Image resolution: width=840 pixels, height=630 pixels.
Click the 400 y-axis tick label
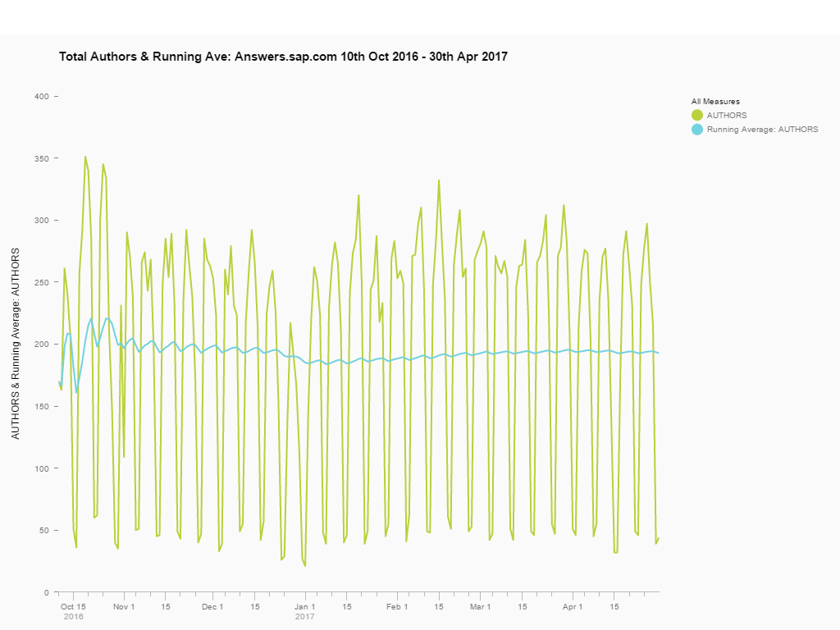(41, 97)
